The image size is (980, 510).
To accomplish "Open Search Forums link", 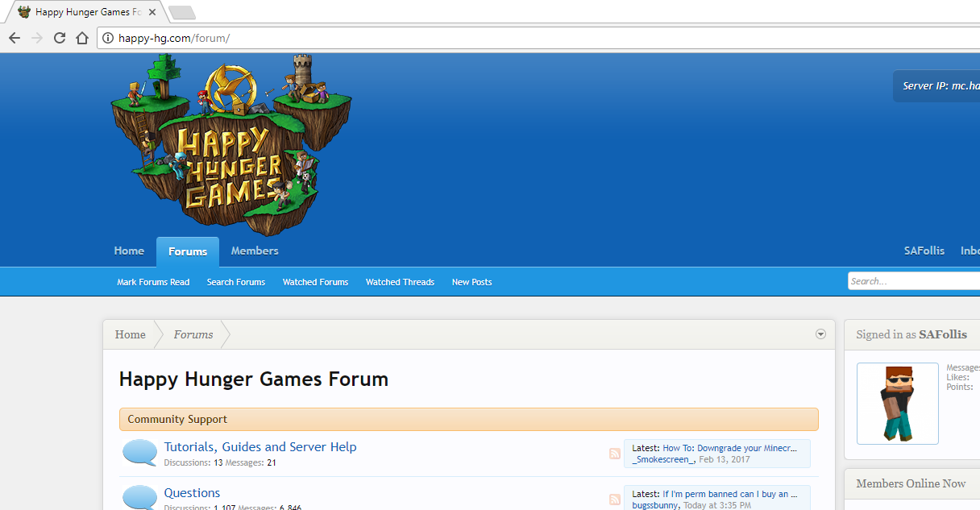I will [236, 282].
